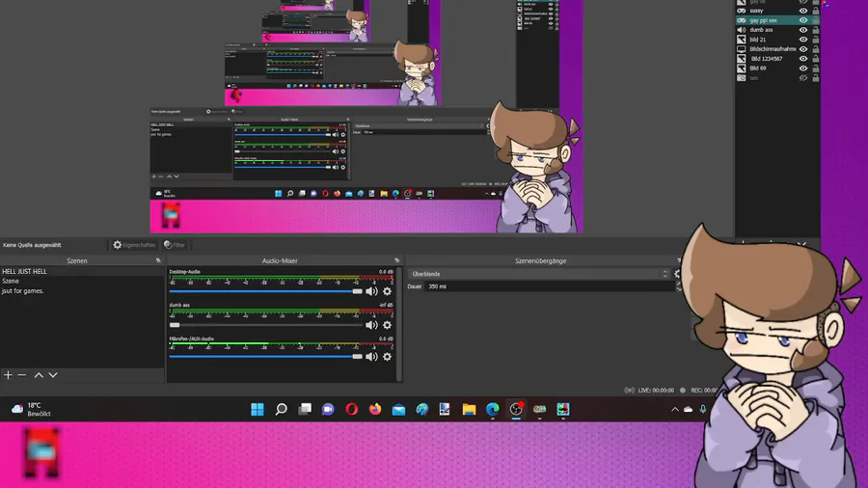Open transition properties gear beside Überblende

(676, 274)
